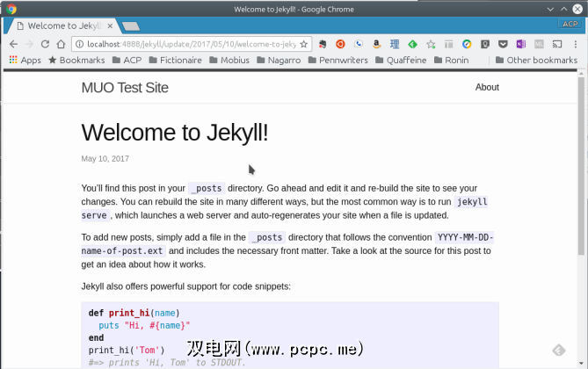588x369 pixels.
Task: Click the Cast screen icon
Action: (x=557, y=44)
